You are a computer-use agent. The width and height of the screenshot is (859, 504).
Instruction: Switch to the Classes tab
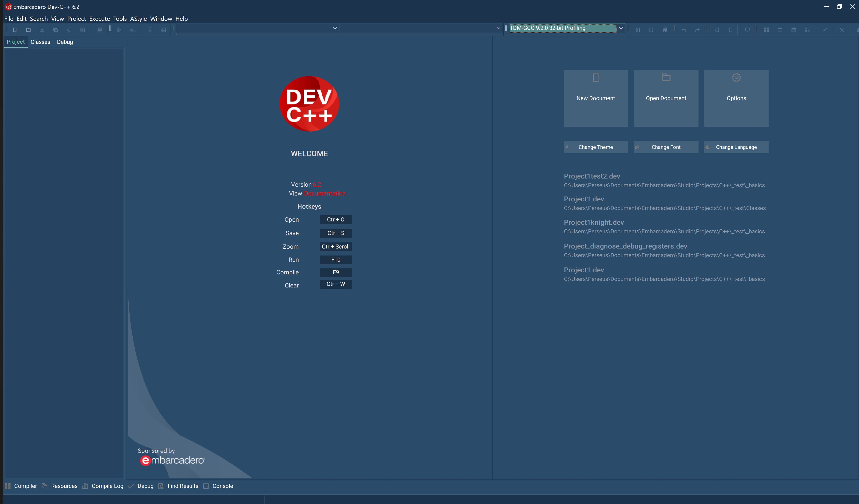coord(40,42)
